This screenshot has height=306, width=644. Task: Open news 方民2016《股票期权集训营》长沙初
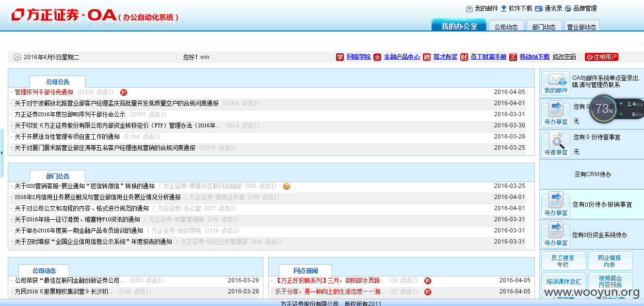[64, 291]
